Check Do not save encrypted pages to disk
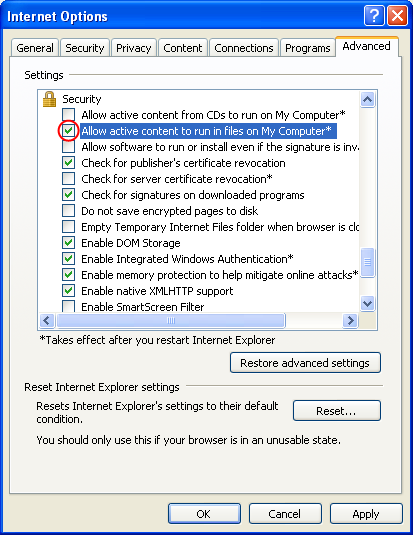The width and height of the screenshot is (413, 535). click(68, 211)
